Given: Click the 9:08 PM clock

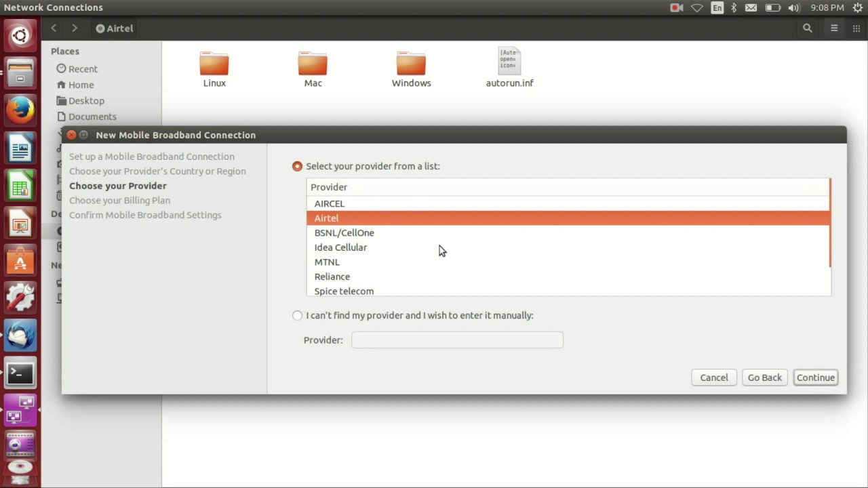Looking at the screenshot, I should click(827, 8).
